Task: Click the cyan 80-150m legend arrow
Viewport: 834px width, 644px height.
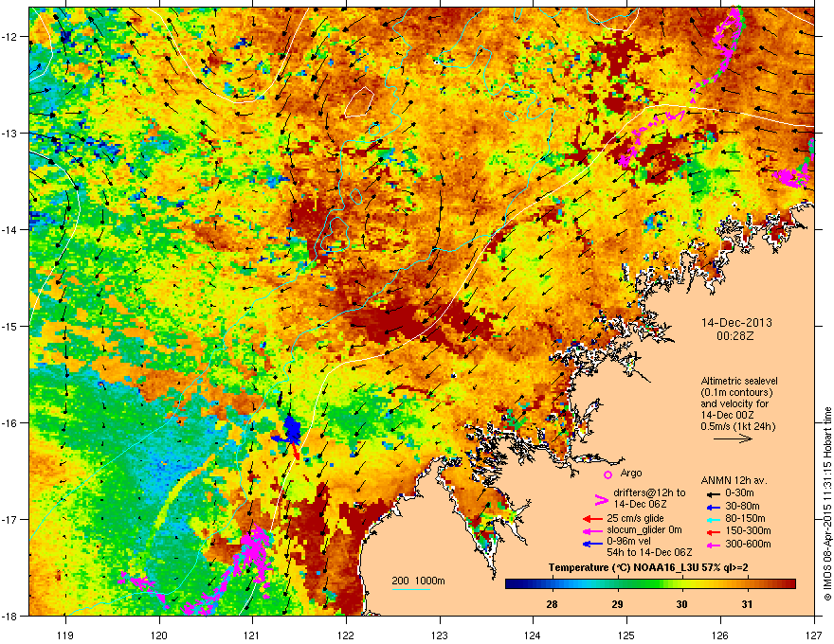Action: [x=713, y=519]
